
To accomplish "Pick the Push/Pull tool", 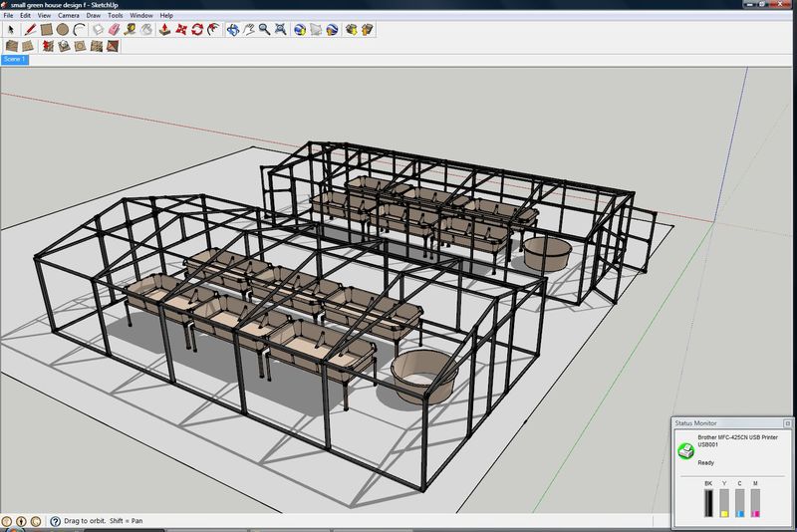I will click(163, 30).
